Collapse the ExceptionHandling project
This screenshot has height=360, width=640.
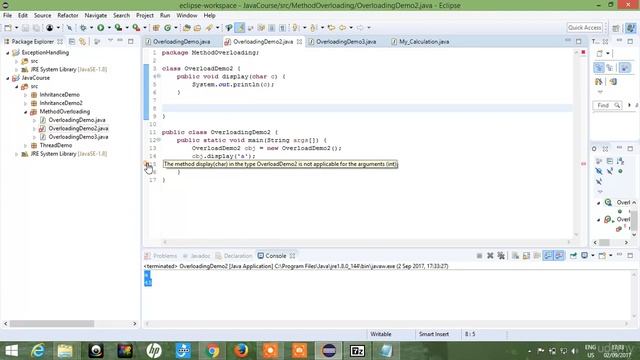click(x=7, y=53)
